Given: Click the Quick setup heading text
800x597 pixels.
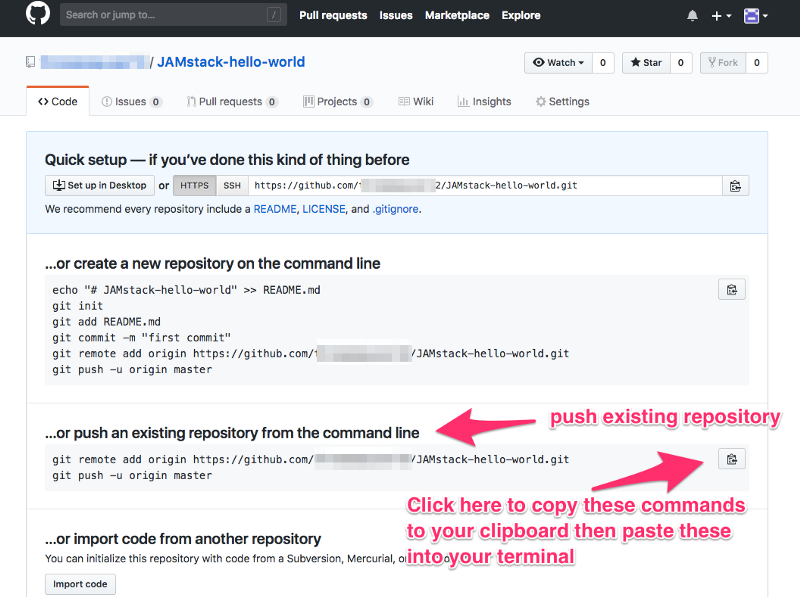Looking at the screenshot, I should pos(227,160).
